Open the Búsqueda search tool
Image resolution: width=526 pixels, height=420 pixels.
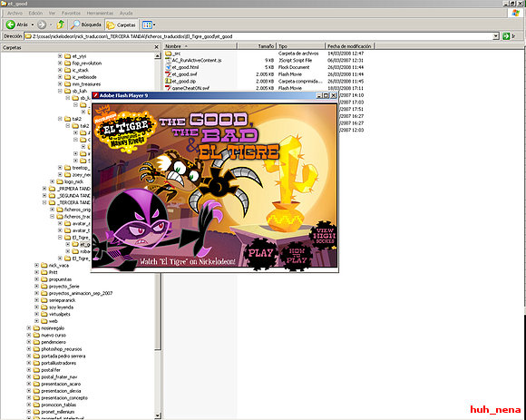click(x=86, y=24)
